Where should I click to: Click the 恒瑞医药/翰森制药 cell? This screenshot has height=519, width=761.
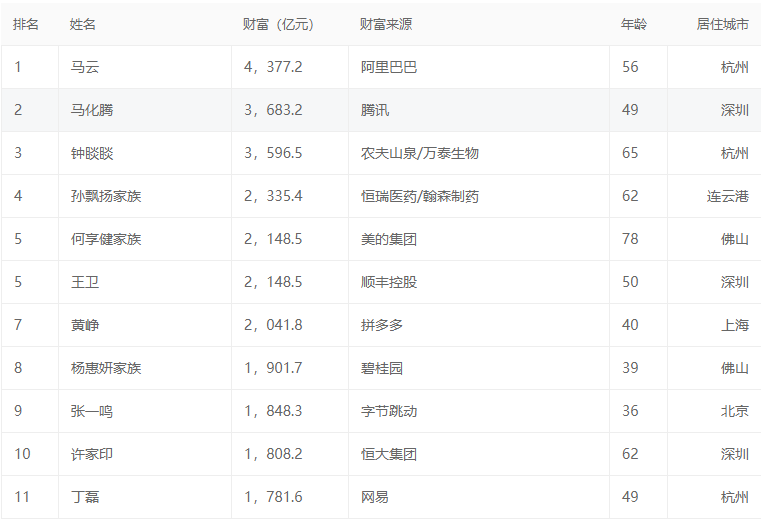[x=420, y=196]
